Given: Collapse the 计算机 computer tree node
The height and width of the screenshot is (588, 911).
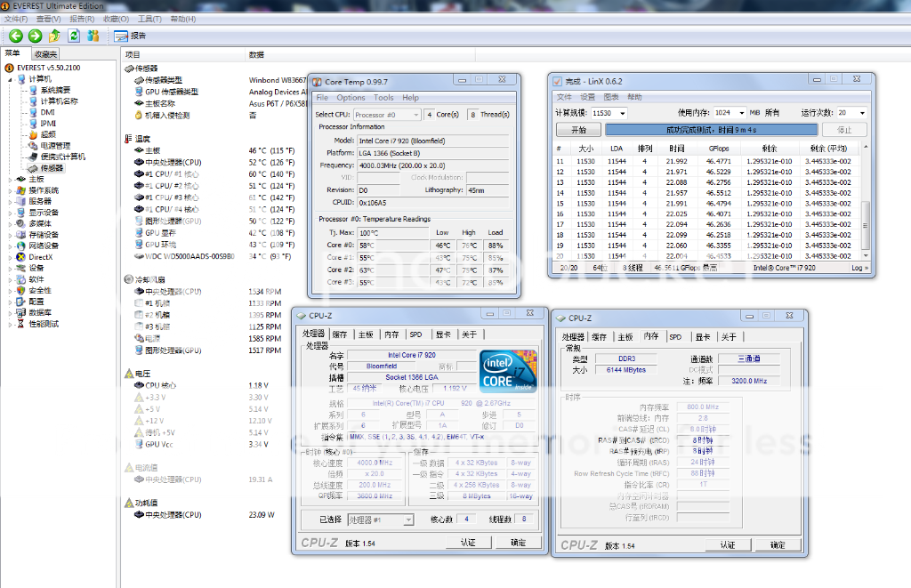Looking at the screenshot, I should [x=10, y=79].
